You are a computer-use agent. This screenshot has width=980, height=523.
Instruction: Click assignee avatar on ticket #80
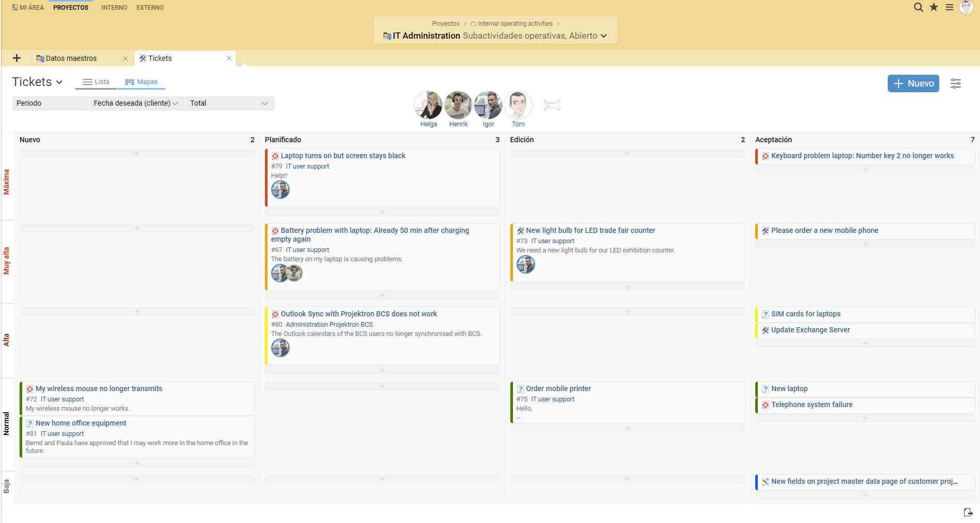(x=280, y=348)
